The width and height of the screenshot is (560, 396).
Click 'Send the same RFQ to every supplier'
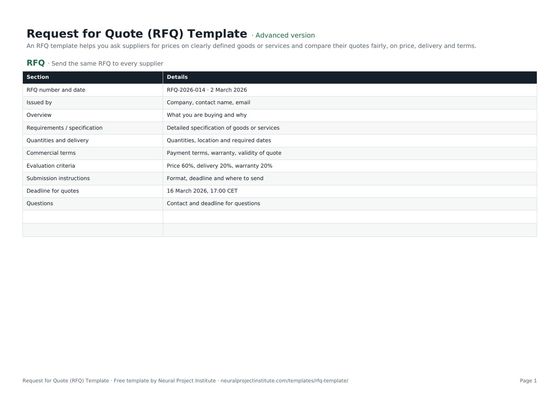click(107, 64)
